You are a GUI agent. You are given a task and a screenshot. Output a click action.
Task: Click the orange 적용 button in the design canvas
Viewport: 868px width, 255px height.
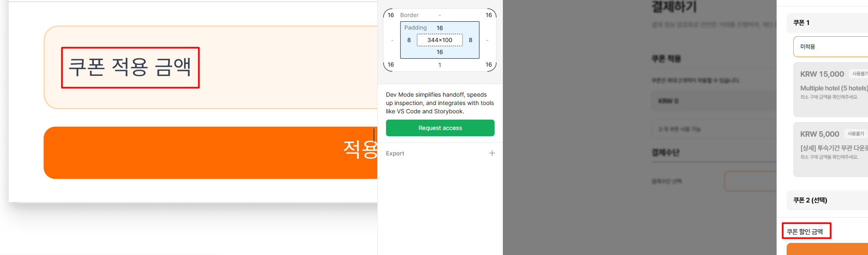click(210, 153)
